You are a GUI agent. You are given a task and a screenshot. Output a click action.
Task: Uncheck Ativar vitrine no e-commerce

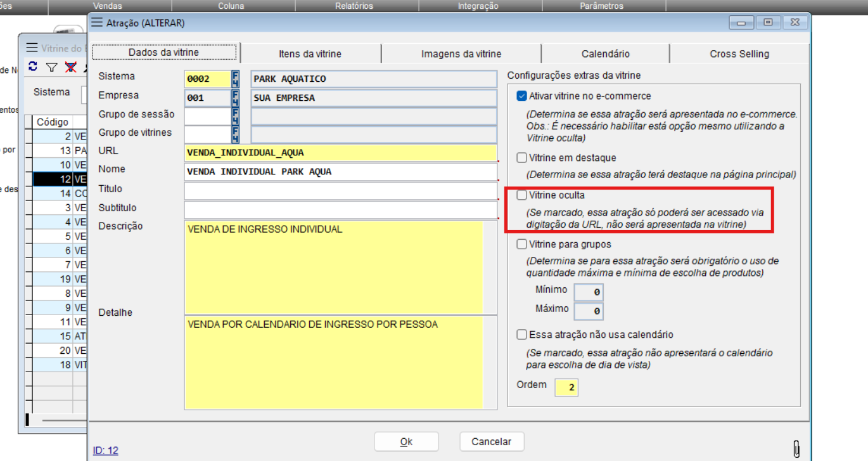coord(521,96)
